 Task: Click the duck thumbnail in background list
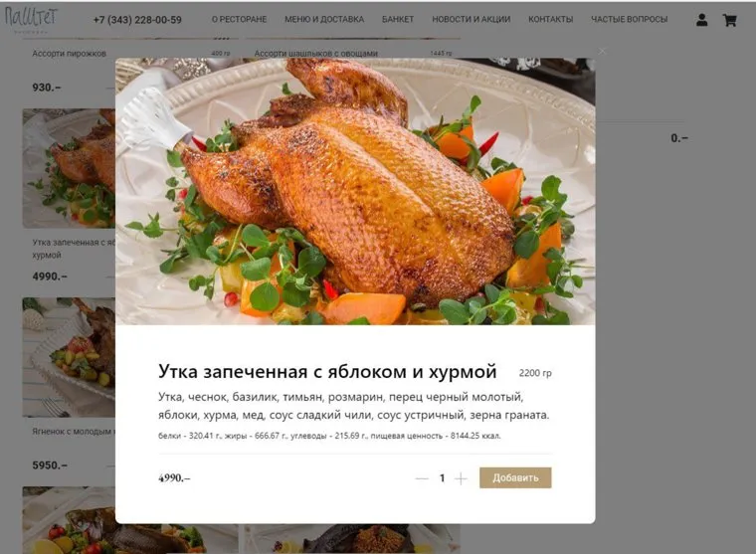tap(69, 168)
